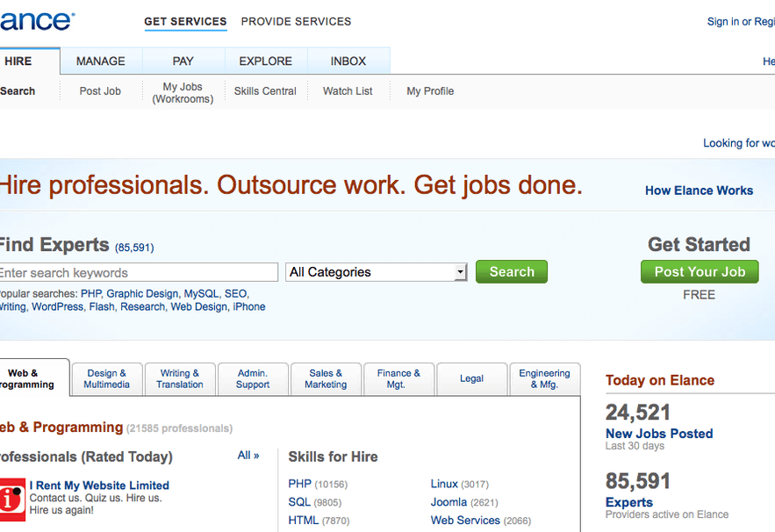
Task: Open the Web & Programming heading link
Action: 61,428
